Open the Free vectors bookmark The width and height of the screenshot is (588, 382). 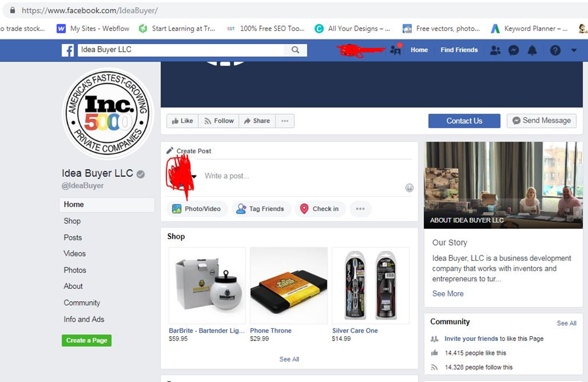coord(441,28)
